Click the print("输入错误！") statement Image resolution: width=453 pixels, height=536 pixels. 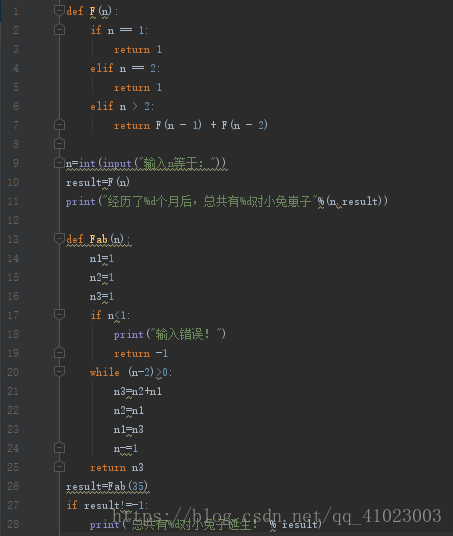[170, 334]
